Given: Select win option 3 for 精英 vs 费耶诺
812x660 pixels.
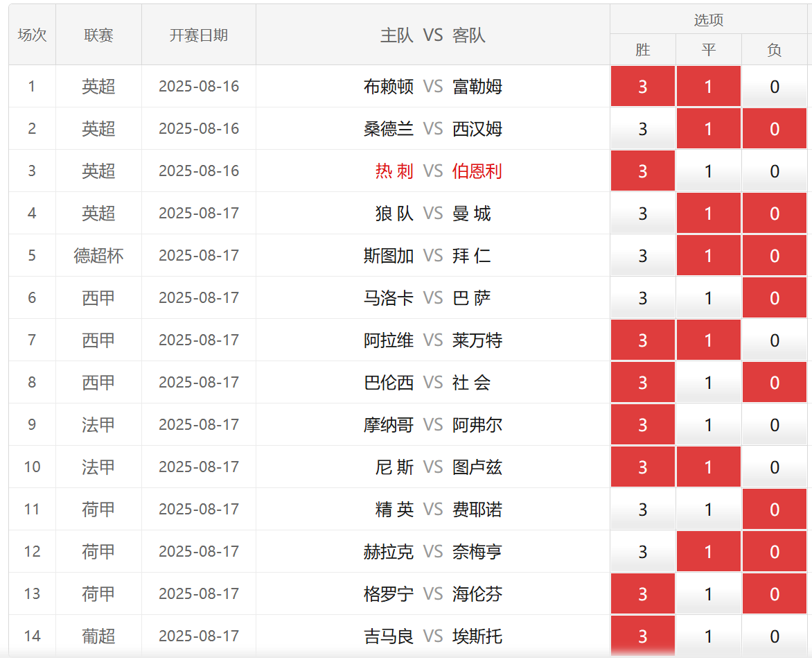Looking at the screenshot, I should tap(643, 510).
